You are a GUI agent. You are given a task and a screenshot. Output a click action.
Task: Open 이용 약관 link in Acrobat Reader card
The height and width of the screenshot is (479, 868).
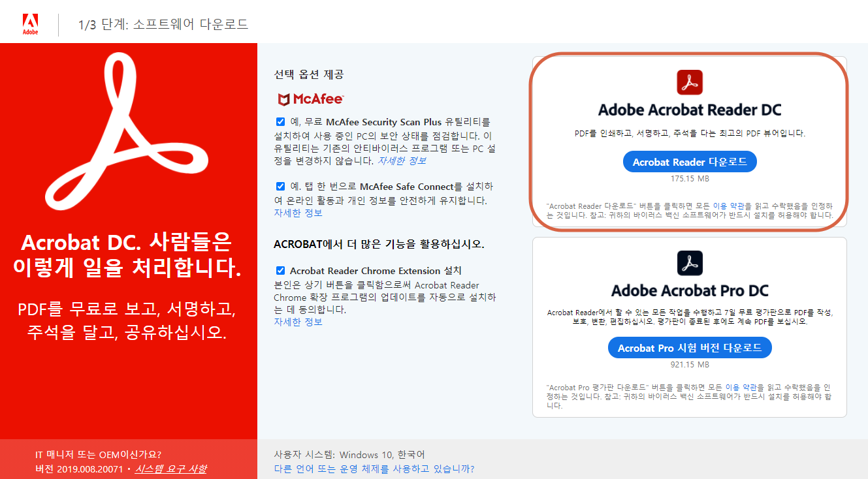tap(728, 206)
